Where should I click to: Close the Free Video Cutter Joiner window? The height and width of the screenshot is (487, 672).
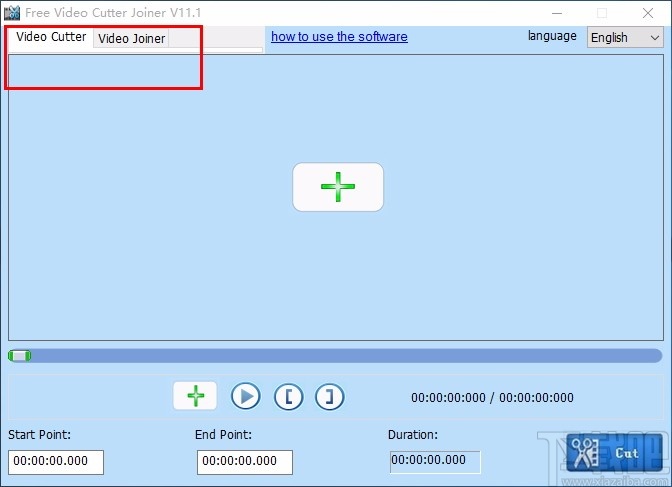tap(648, 13)
